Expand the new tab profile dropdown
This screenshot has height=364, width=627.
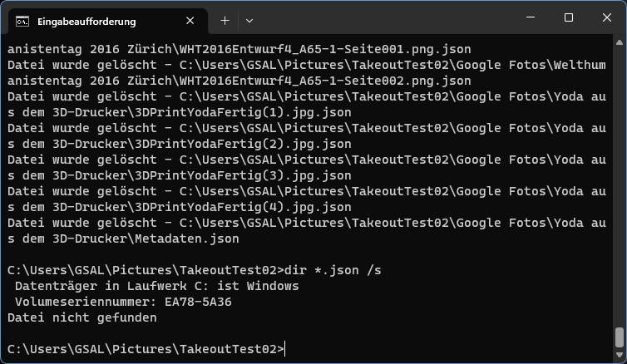(x=249, y=20)
